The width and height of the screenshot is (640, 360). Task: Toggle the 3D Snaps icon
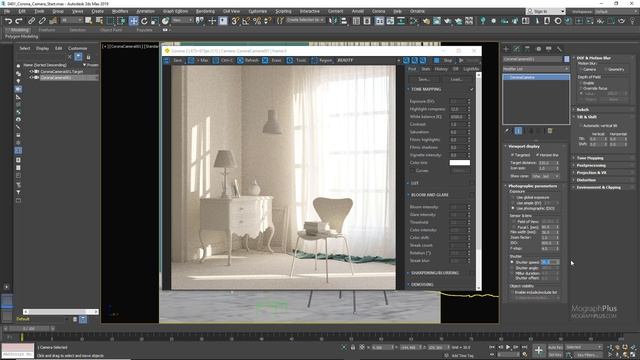pyautogui.click(x=235, y=21)
